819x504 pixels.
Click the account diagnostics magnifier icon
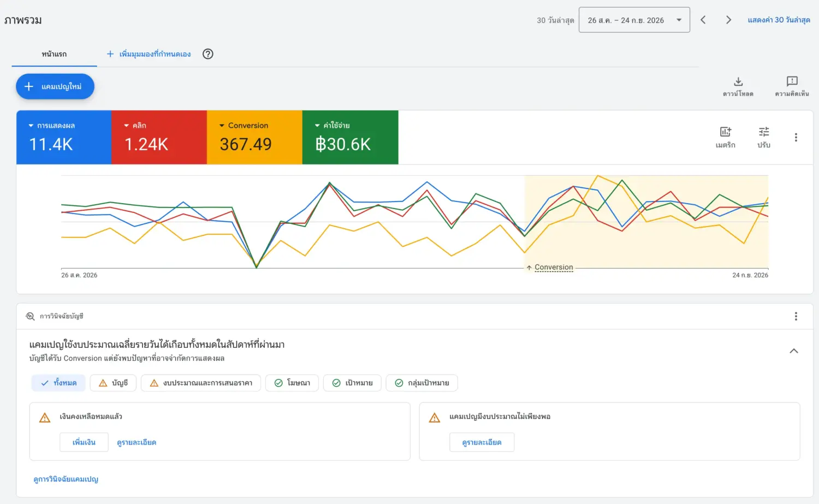click(x=30, y=316)
